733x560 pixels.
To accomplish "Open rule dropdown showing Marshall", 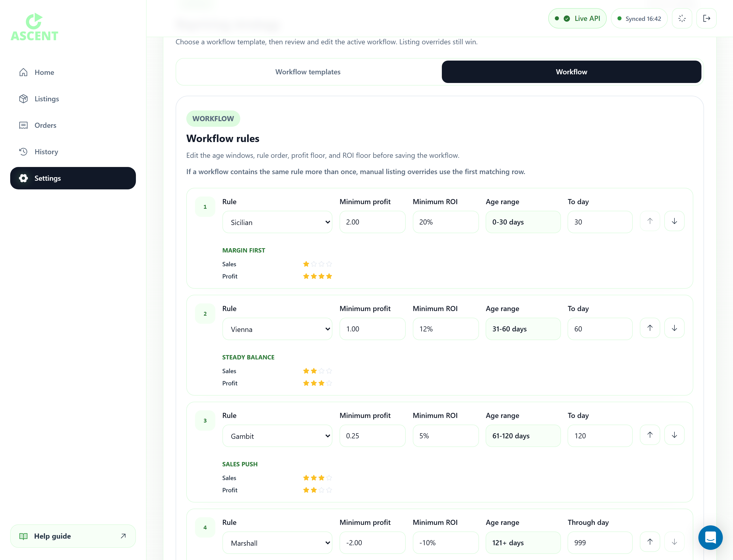I will tap(277, 543).
